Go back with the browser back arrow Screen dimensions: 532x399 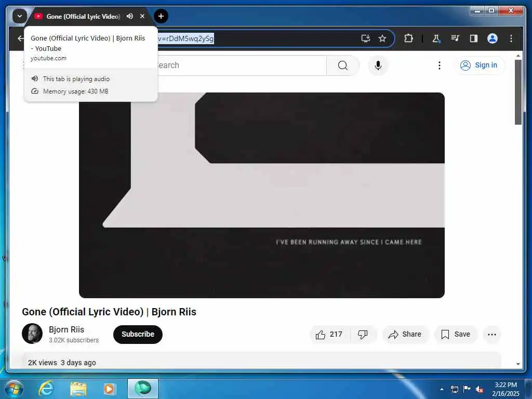pyautogui.click(x=20, y=38)
